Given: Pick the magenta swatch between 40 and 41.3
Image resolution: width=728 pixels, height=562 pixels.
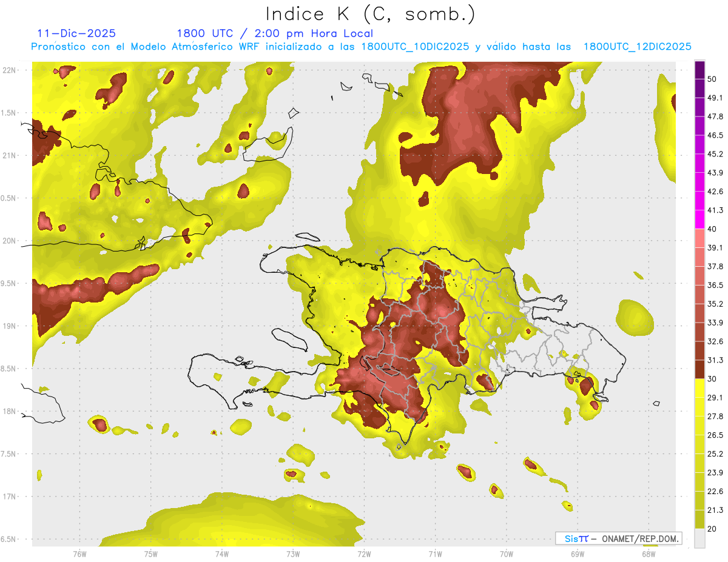Looking at the screenshot, I should pyautogui.click(x=700, y=219).
